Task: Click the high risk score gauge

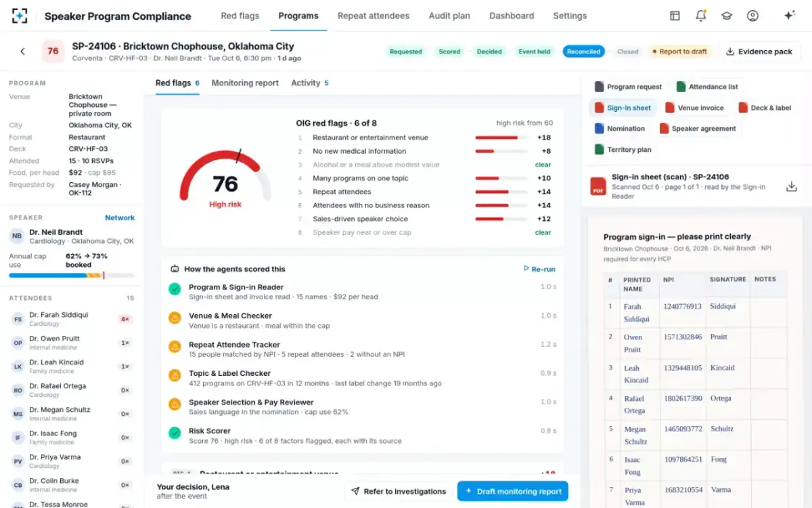Action: pyautogui.click(x=225, y=177)
